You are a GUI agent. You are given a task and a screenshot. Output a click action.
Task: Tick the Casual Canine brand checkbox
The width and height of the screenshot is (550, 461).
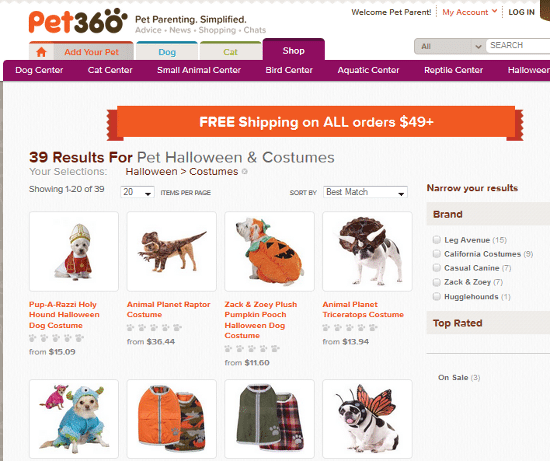point(437,268)
